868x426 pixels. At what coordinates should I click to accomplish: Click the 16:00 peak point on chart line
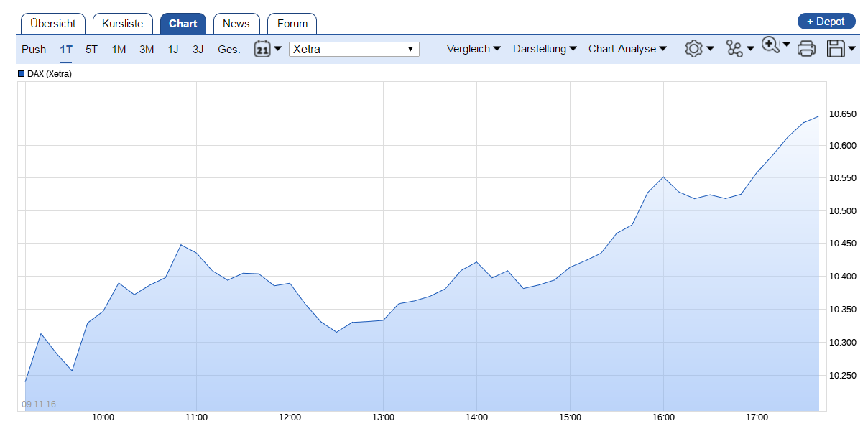(663, 177)
